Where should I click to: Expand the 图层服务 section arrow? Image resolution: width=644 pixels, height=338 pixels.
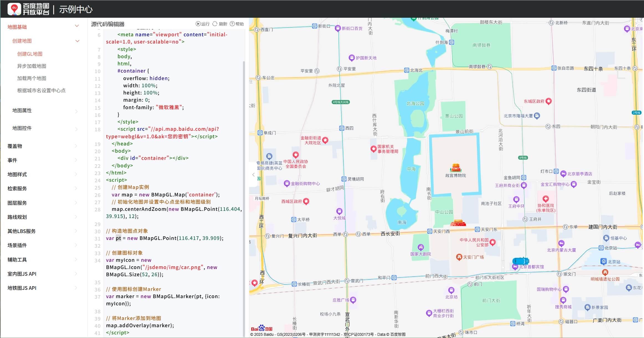pos(76,203)
